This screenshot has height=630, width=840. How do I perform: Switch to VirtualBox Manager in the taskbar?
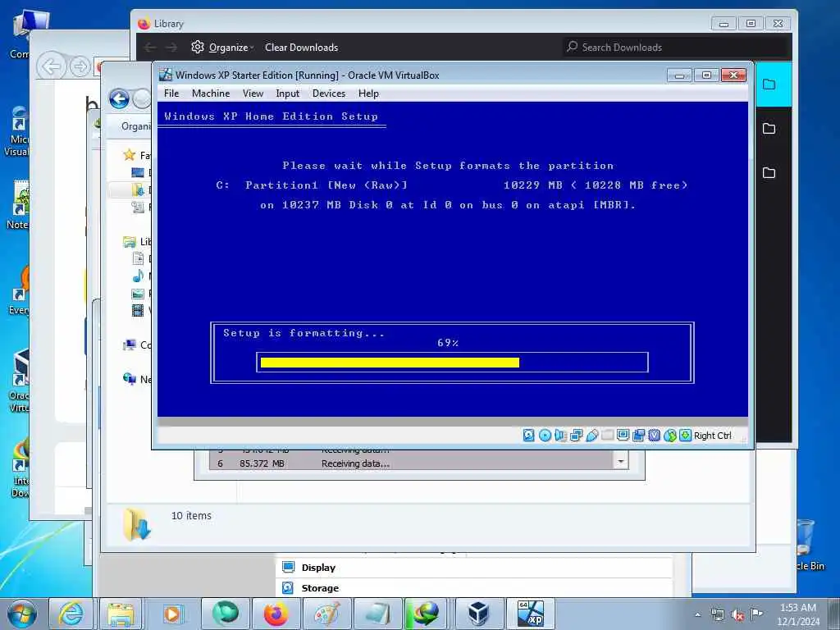478,614
